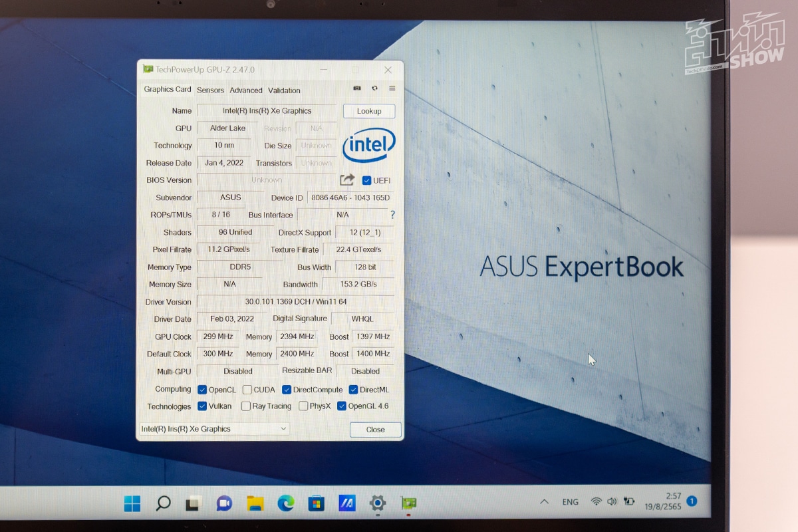Open Settings gear on the taskbar
Image resolution: width=798 pixels, height=532 pixels.
[x=378, y=503]
